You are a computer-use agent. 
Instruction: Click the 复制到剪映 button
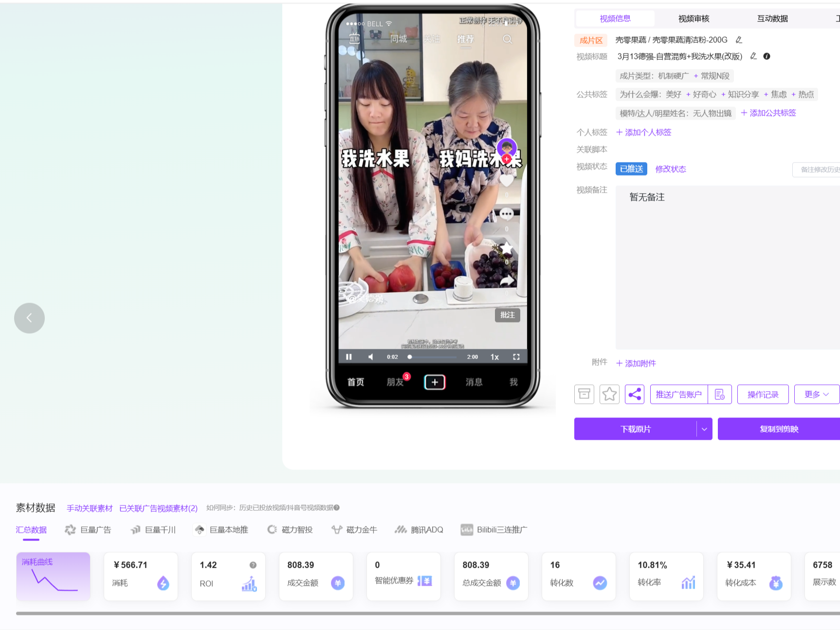779,429
